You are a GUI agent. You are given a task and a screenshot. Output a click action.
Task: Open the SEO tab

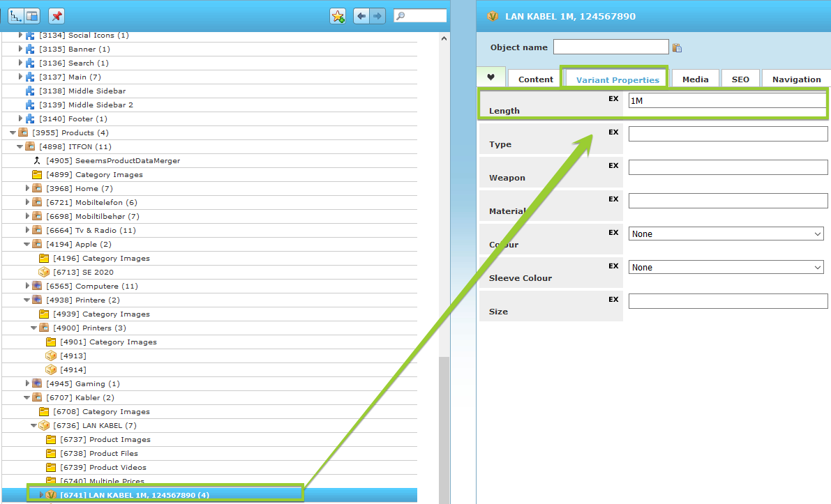click(740, 79)
